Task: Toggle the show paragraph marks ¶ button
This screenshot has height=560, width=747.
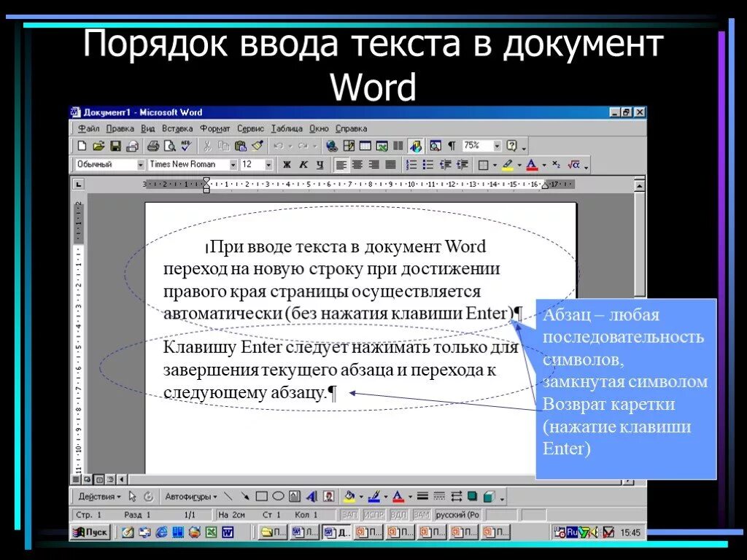Action: click(452, 146)
